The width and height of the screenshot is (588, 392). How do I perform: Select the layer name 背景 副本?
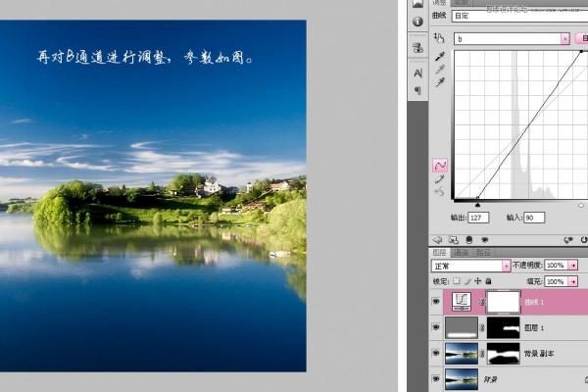point(539,354)
